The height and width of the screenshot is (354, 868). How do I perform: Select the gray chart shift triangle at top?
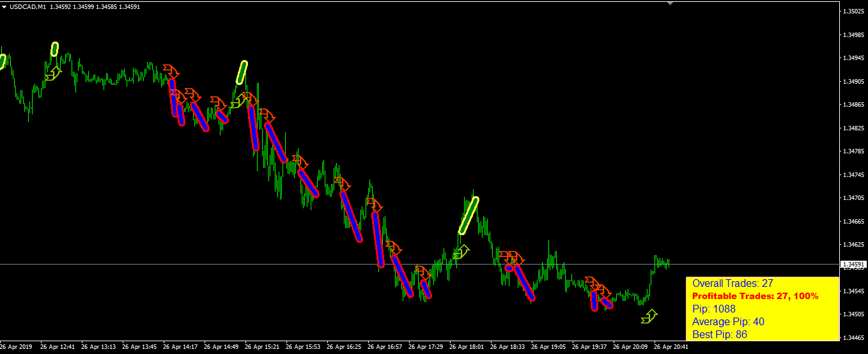tap(670, 3)
